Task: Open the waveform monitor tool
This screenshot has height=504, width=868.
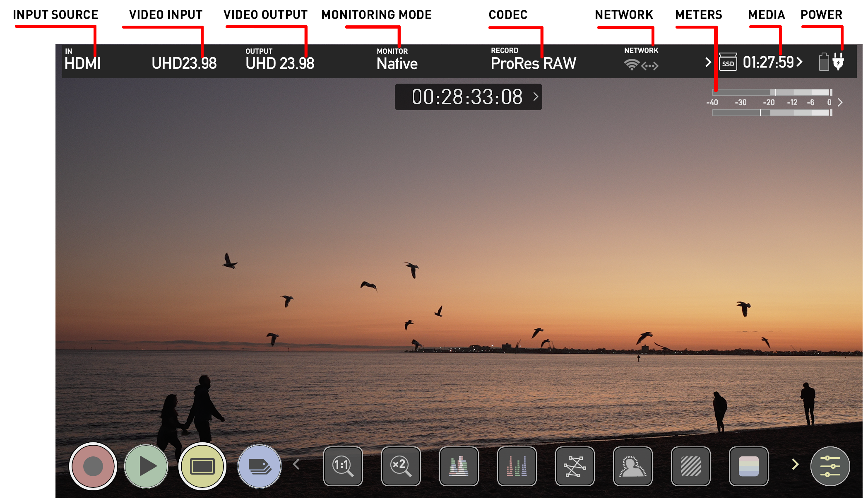Action: (x=459, y=466)
